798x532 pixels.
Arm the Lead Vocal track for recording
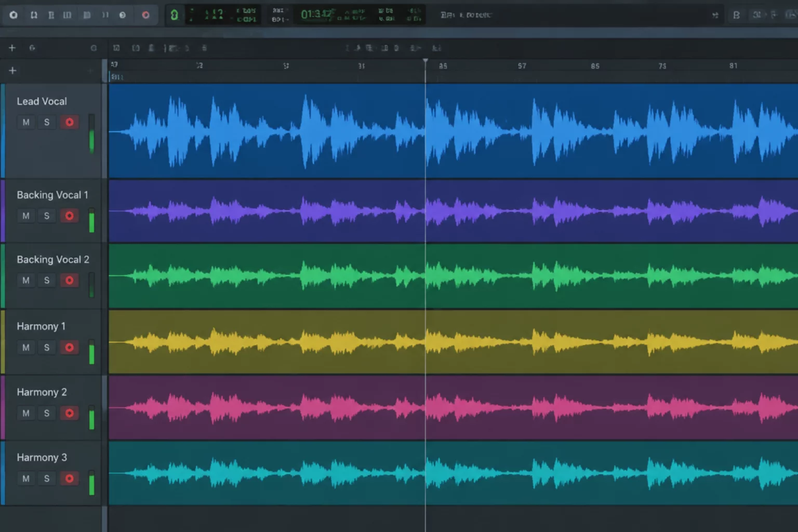(x=69, y=123)
